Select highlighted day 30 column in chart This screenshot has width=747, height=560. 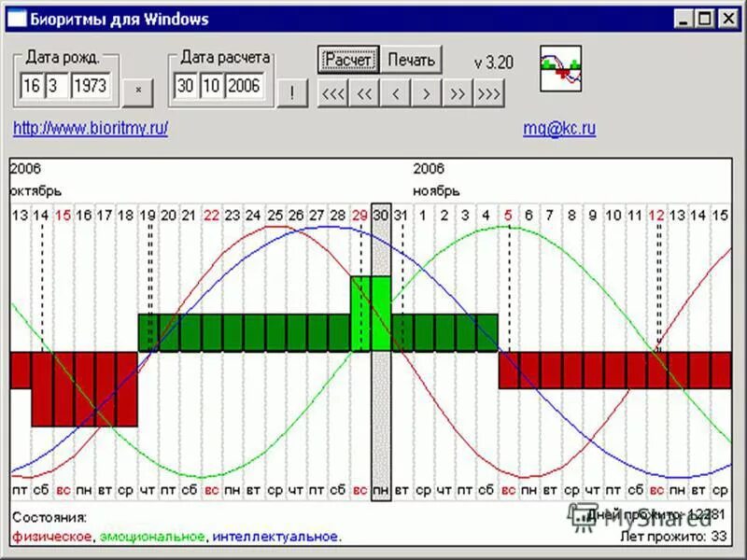[381, 353]
